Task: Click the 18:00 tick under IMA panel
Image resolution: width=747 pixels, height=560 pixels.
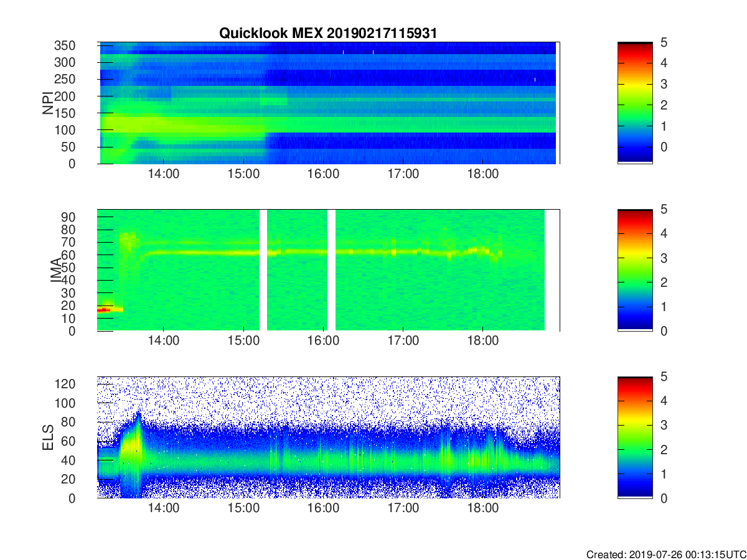Action: point(482,341)
